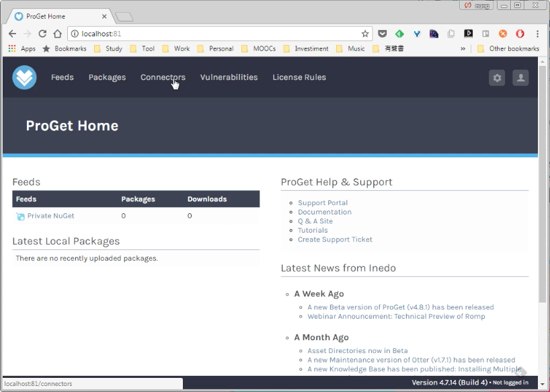
Task: Click the black play-button extension icon
Action: pos(468,34)
